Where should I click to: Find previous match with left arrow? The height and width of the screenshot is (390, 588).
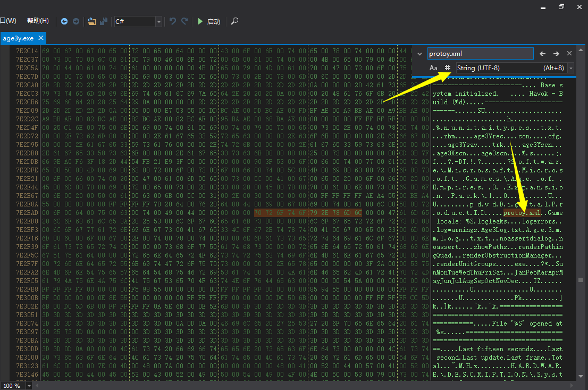click(x=543, y=54)
